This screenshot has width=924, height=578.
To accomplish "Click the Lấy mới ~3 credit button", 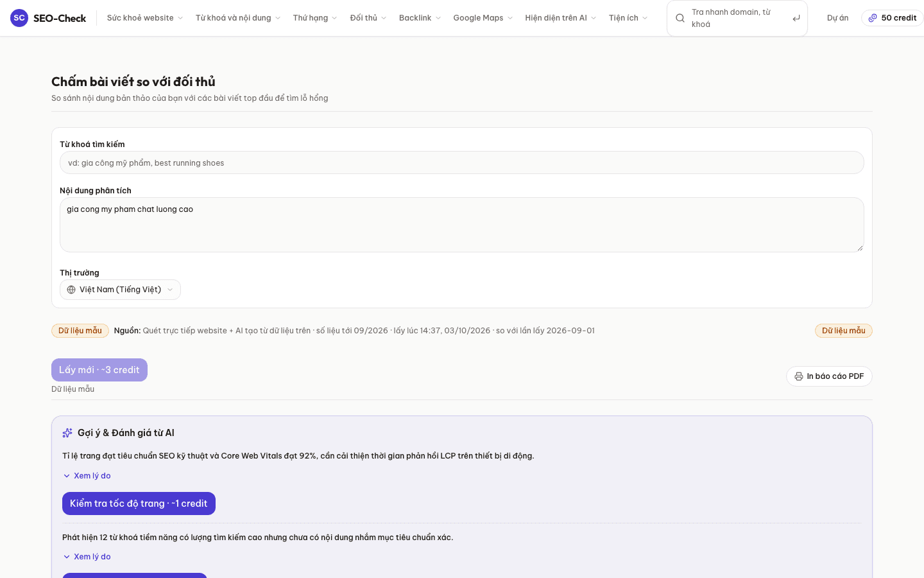I will click(x=99, y=370).
